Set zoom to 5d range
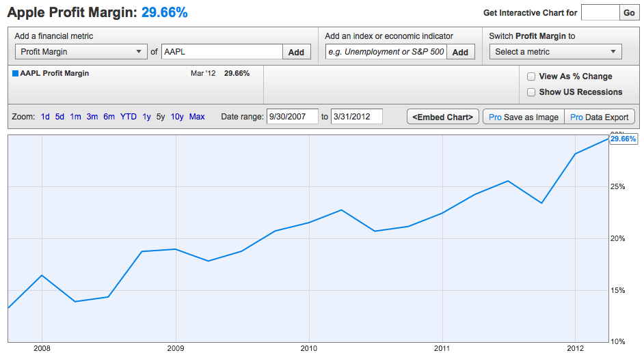This screenshot has width=644, height=353. pos(60,117)
